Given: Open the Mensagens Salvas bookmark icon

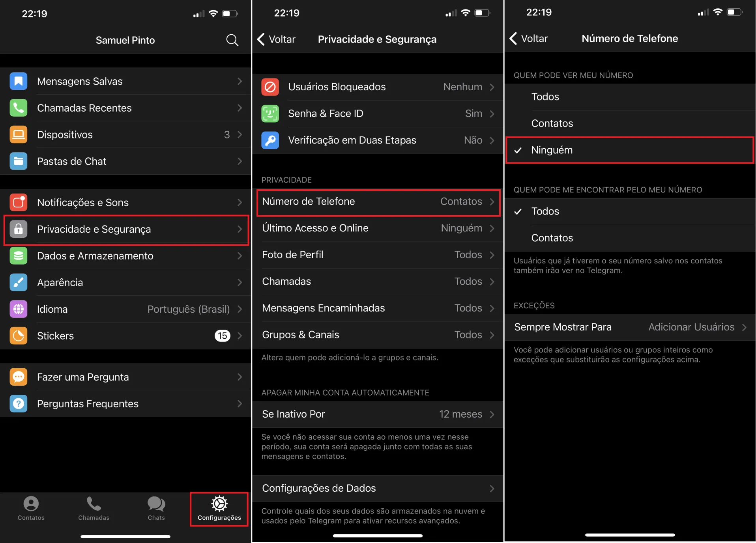Looking at the screenshot, I should [x=19, y=81].
